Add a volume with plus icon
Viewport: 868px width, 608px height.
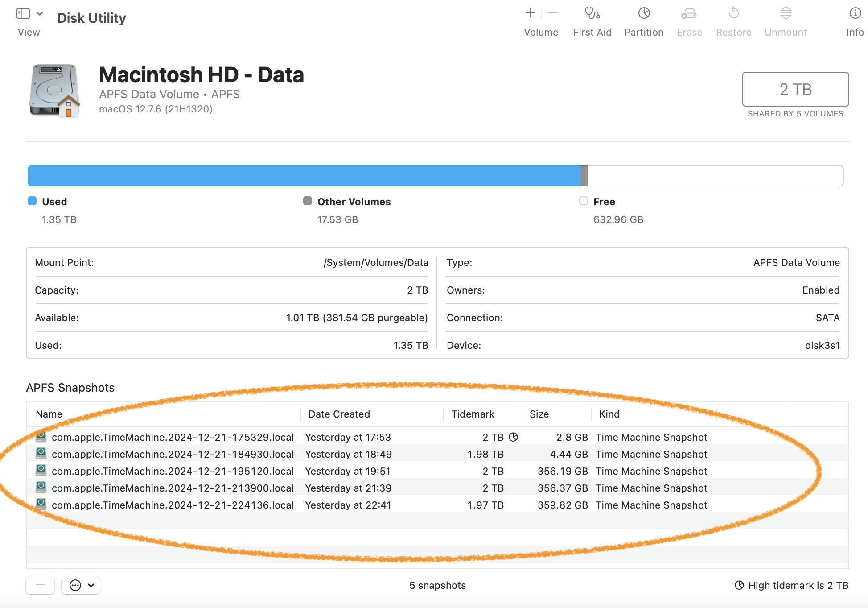click(x=530, y=13)
